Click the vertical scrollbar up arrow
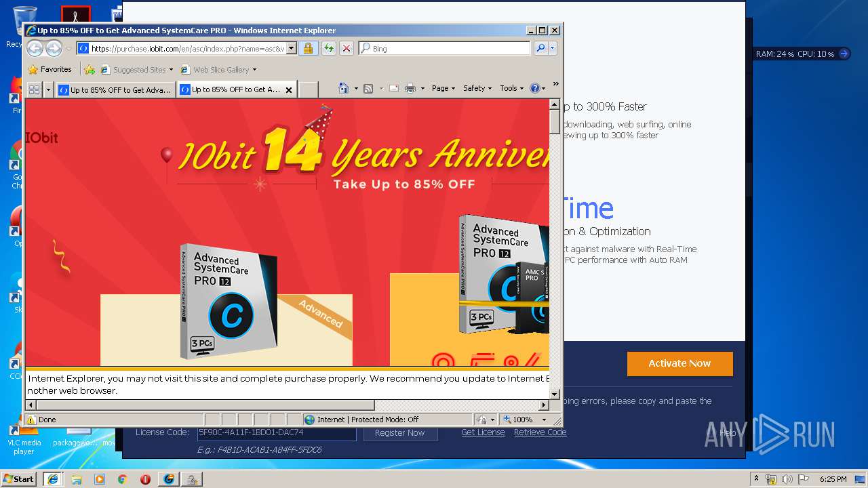The image size is (868, 488). pyautogui.click(x=555, y=105)
